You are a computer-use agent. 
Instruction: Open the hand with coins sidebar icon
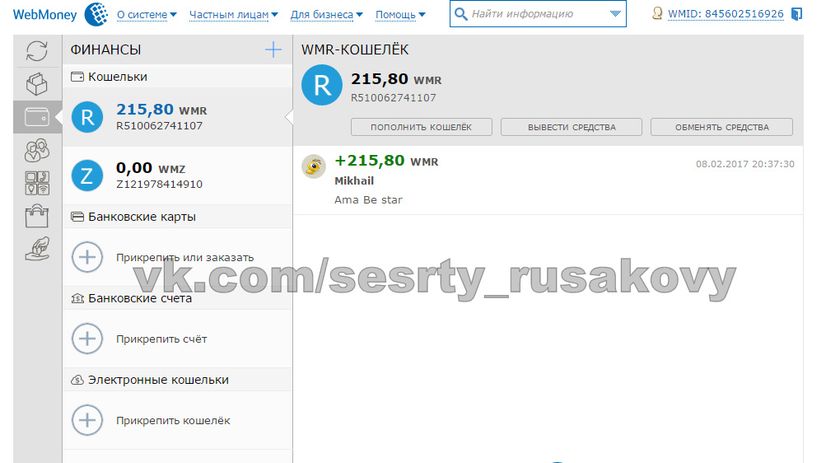pos(37,249)
